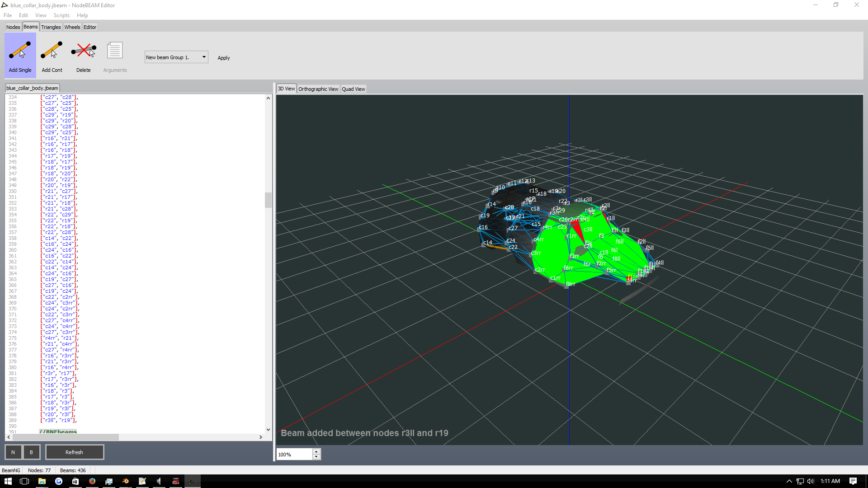Click the volume speaker tray icon
This screenshot has width=868, height=488.
(811, 481)
